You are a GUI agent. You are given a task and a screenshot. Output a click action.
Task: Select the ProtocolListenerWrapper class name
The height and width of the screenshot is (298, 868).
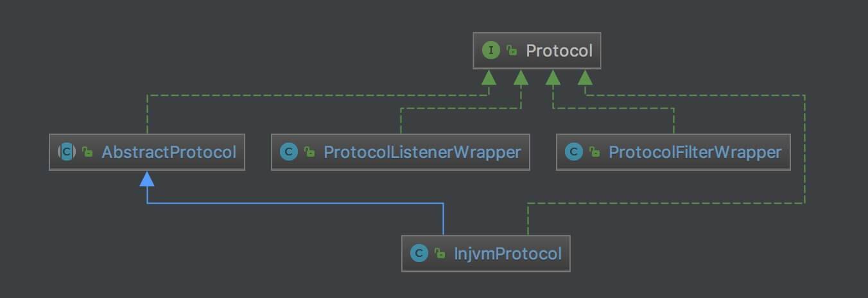coord(422,152)
